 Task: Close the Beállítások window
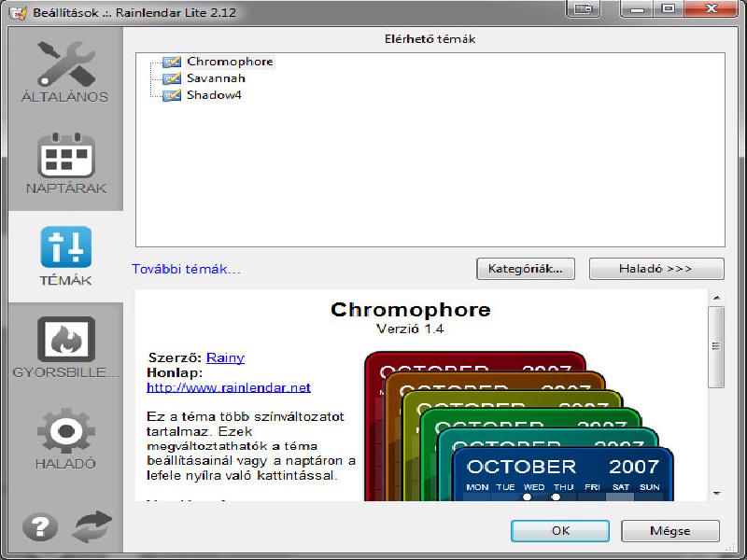pos(712,9)
